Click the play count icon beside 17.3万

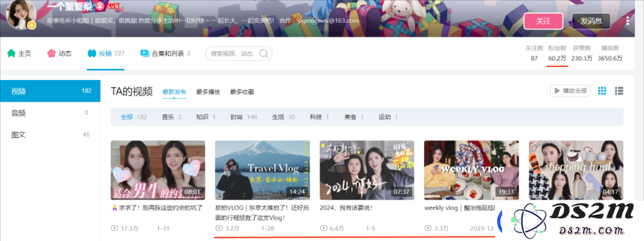pos(114,228)
